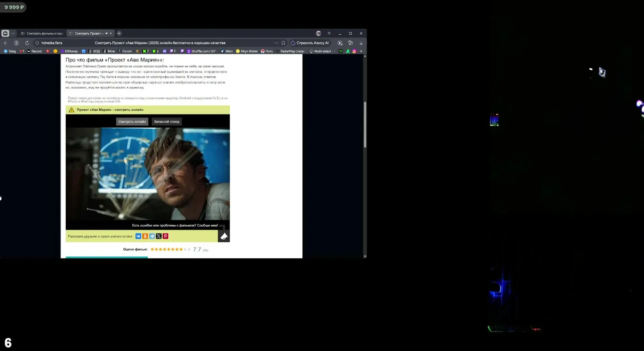The width and height of the screenshot is (644, 351).
Task: Click the 'Смотреть онлайн' player button
Action: 132,121
